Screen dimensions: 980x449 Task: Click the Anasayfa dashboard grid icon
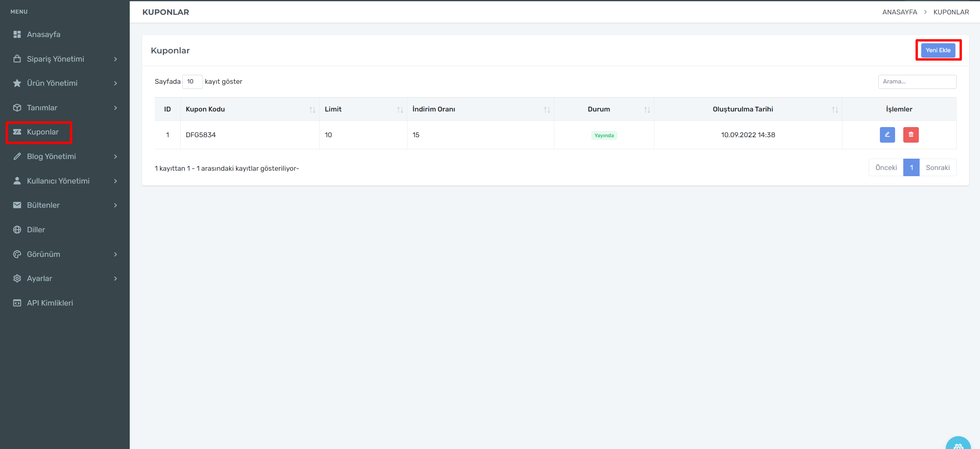(17, 34)
